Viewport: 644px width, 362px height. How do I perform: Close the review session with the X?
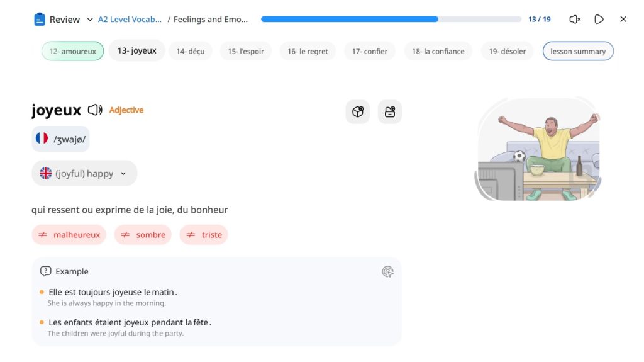coord(623,20)
